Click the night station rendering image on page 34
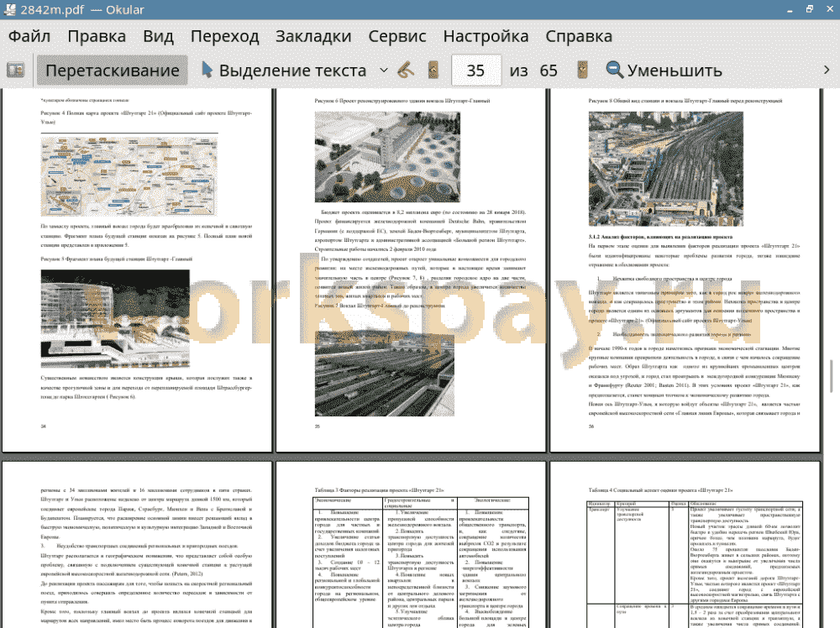Viewport: 840px width, 628px height. click(115, 318)
